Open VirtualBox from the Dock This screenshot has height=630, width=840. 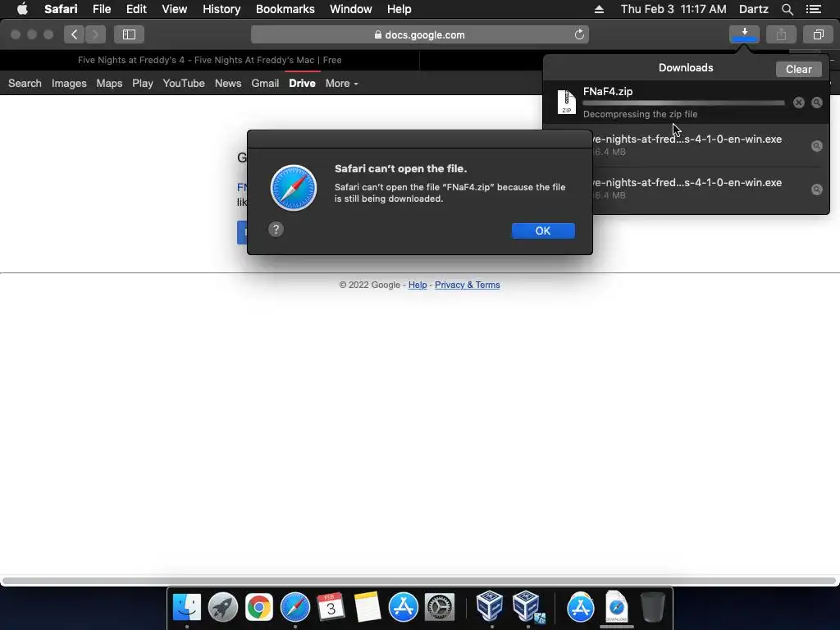(491, 606)
